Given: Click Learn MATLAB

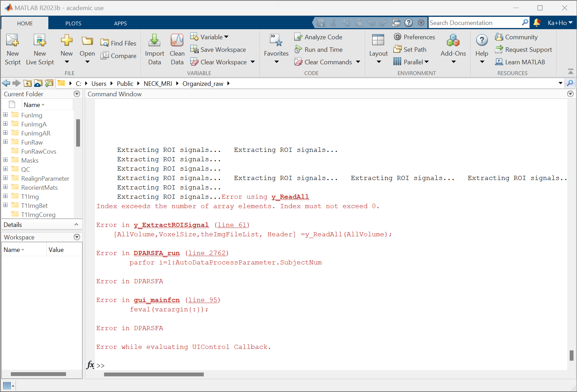Looking at the screenshot, I should (520, 62).
